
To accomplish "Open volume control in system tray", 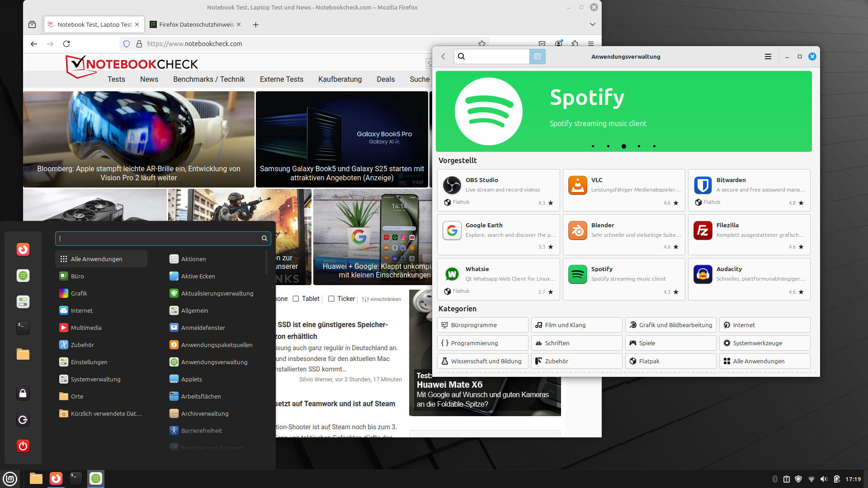I will [x=824, y=479].
